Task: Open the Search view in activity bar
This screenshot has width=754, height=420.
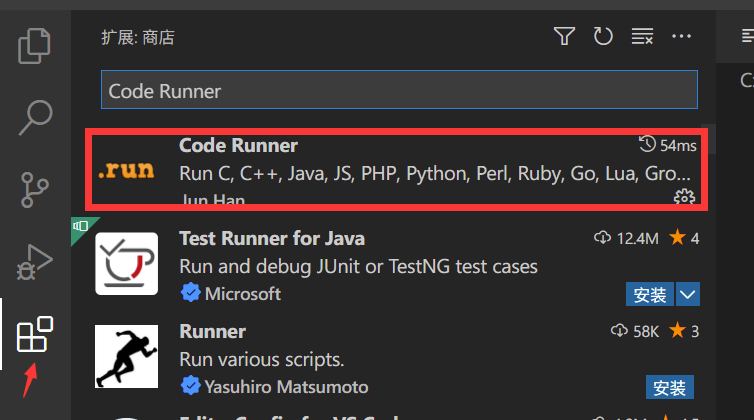Action: point(35,116)
